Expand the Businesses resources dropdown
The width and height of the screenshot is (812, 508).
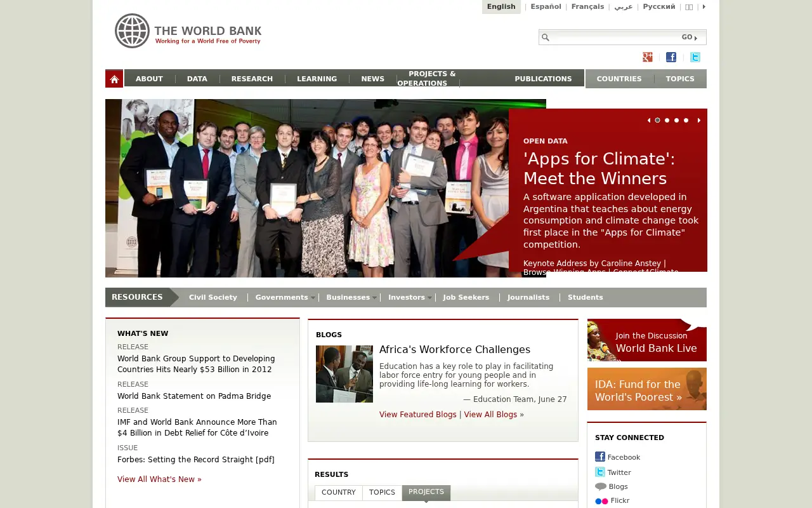374,298
